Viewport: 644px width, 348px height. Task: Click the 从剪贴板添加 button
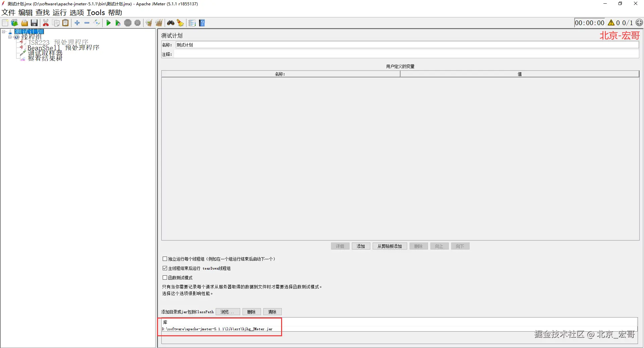(x=390, y=246)
